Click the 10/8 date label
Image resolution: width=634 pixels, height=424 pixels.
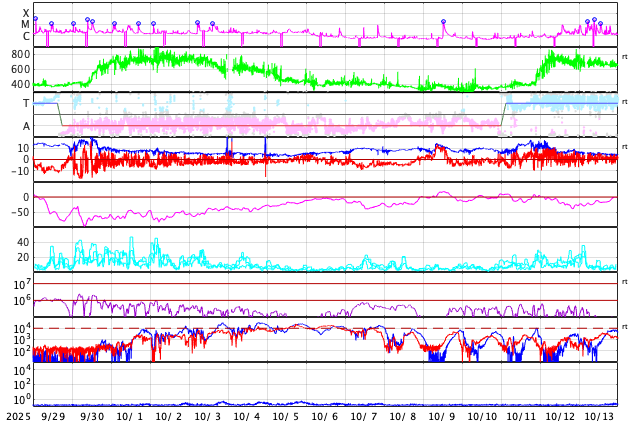[x=403, y=415]
